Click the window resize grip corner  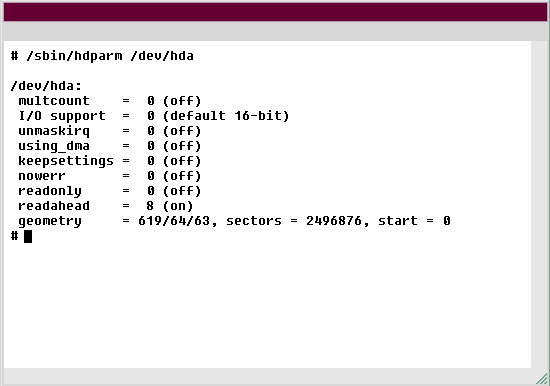pos(542,379)
